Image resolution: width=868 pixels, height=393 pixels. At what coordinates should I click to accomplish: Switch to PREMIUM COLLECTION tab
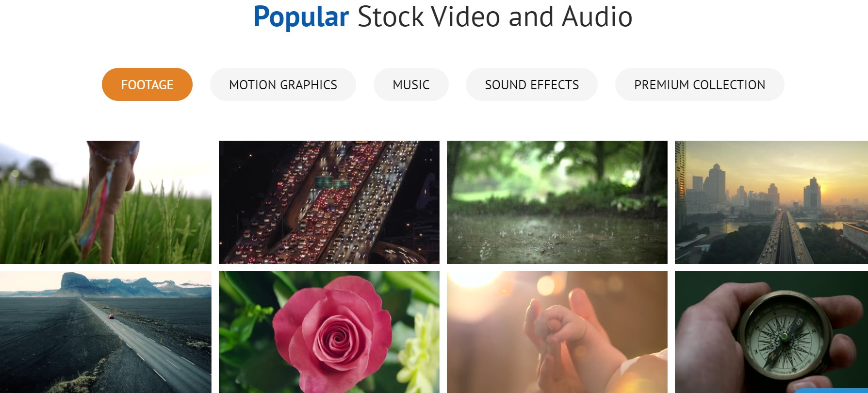(x=700, y=84)
